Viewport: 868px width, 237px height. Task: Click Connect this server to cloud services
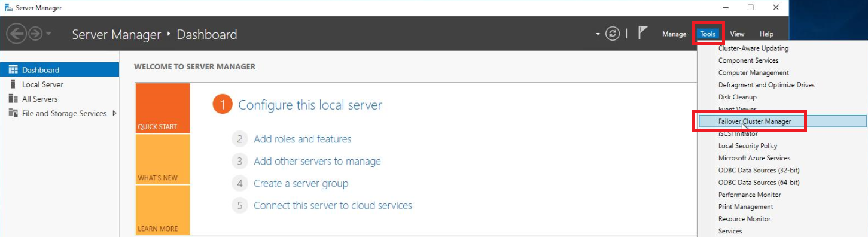tap(333, 205)
